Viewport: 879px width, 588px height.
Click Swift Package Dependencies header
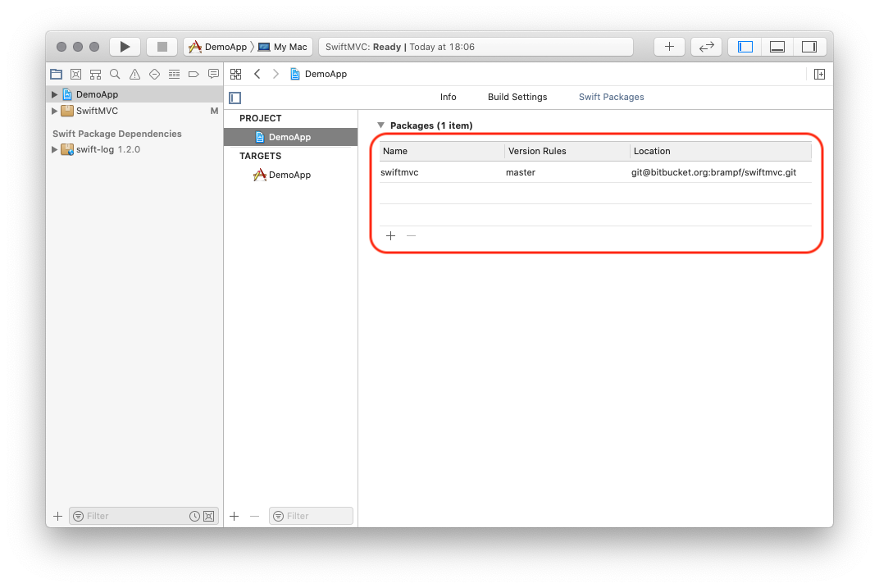117,134
